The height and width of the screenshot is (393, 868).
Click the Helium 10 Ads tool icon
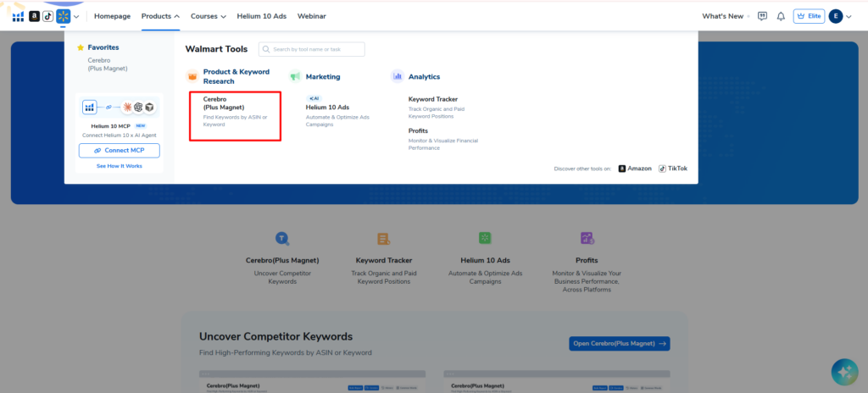tap(486, 238)
